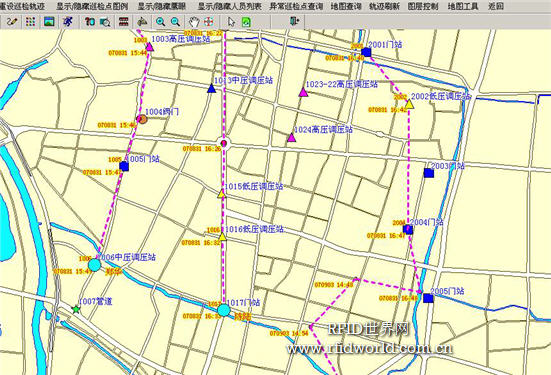The width and height of the screenshot is (551, 375).
Task: Click the 轨迹刷新 menu item
Action: [x=384, y=6]
